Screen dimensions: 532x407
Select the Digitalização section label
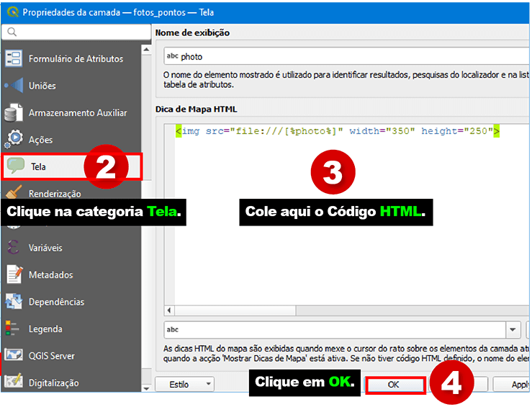53,383
